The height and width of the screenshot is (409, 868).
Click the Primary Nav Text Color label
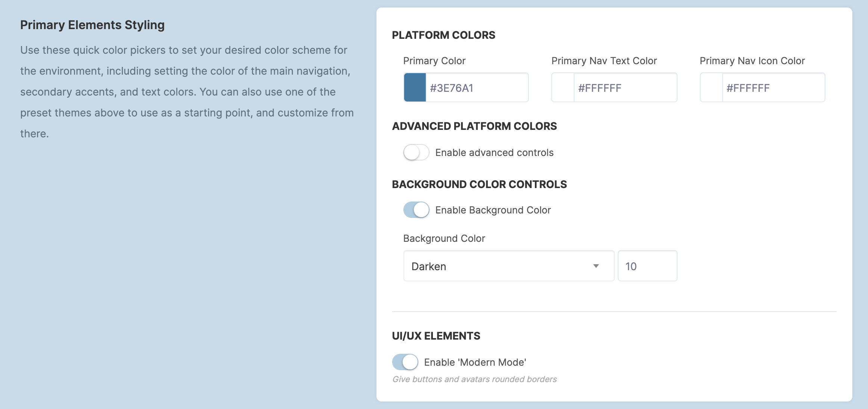pos(604,61)
